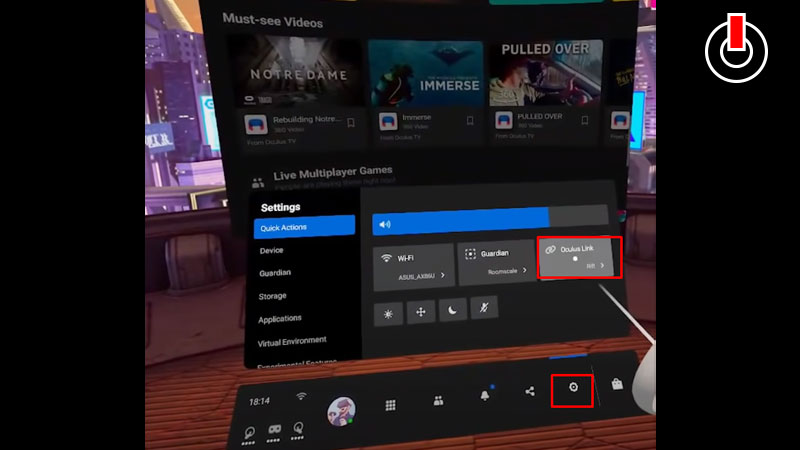
Task: Click the Must-see Videos heading
Action: pos(272,21)
